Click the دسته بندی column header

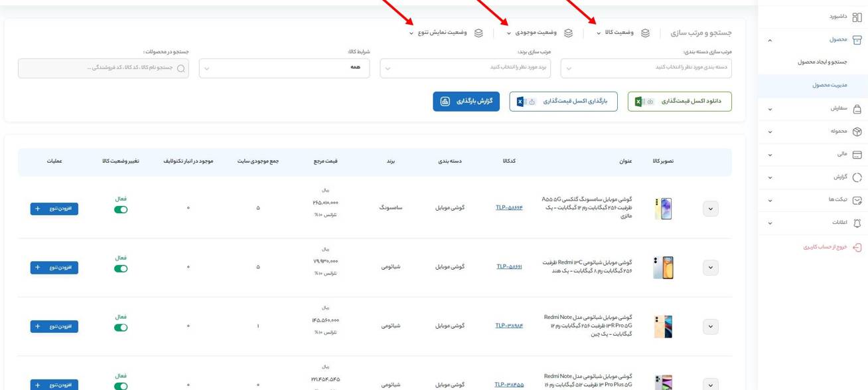pyautogui.click(x=450, y=161)
